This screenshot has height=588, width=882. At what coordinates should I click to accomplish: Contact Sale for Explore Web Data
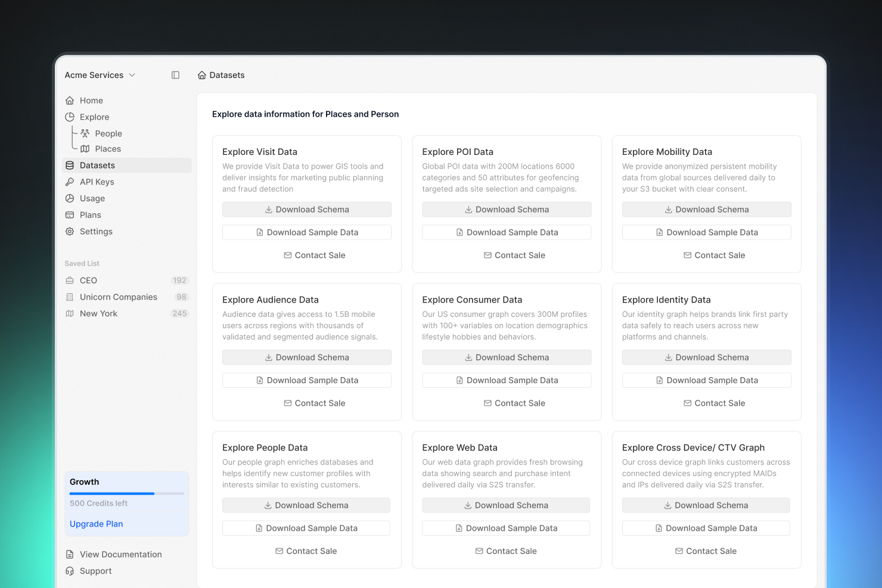(x=506, y=551)
